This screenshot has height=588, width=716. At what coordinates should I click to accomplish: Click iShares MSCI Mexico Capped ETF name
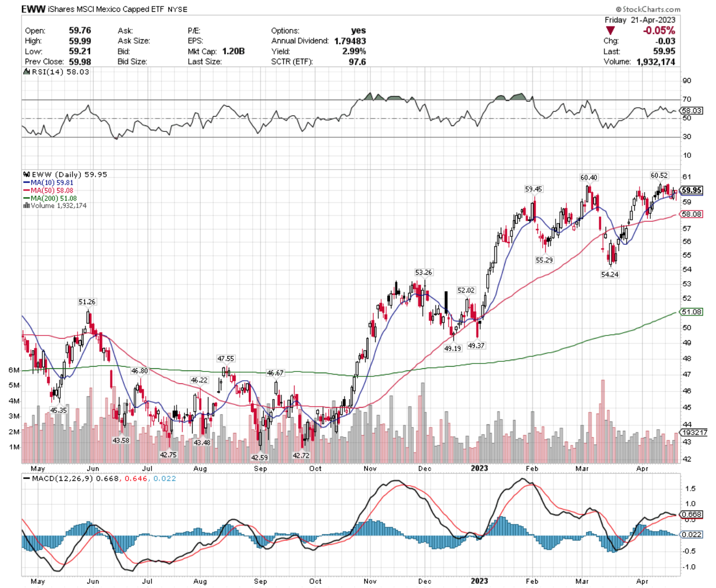(x=106, y=9)
